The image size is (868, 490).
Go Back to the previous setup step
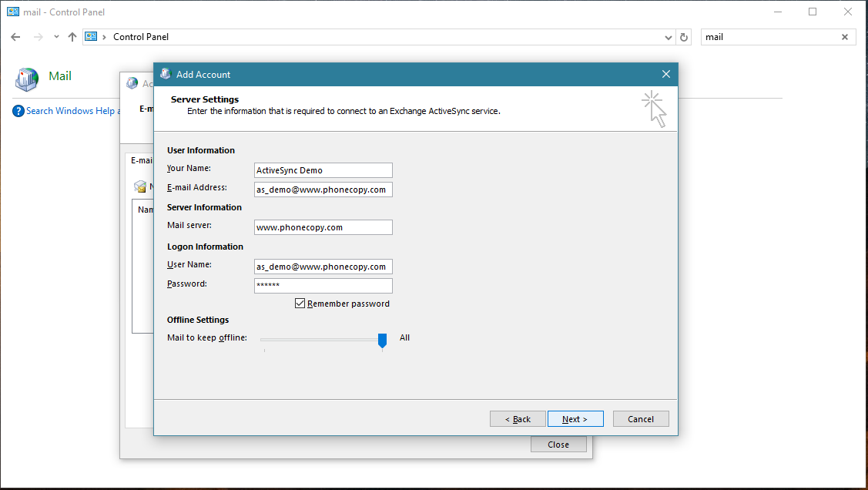click(x=518, y=419)
